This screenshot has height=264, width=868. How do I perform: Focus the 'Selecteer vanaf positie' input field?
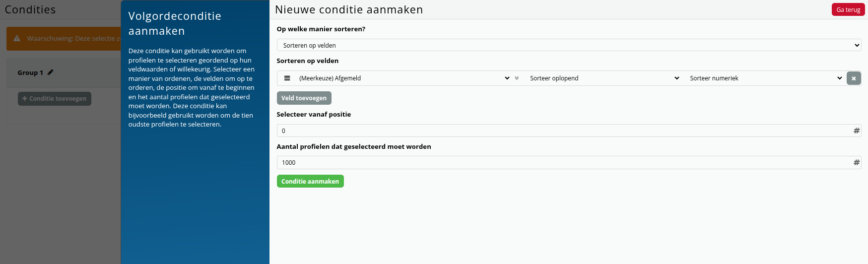click(x=563, y=131)
